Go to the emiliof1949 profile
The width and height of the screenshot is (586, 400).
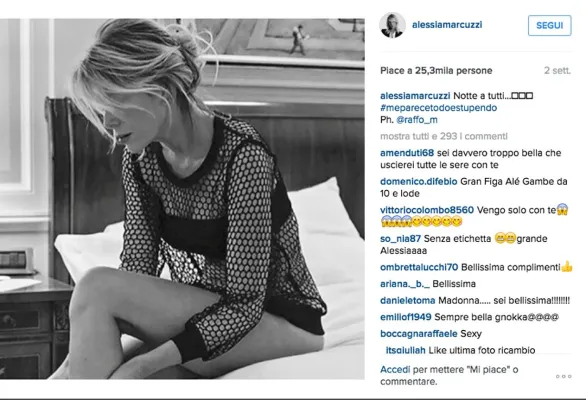pos(405,317)
